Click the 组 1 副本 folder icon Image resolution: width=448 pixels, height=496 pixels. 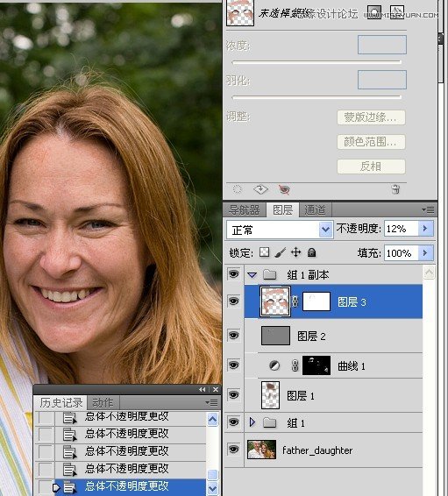click(269, 274)
